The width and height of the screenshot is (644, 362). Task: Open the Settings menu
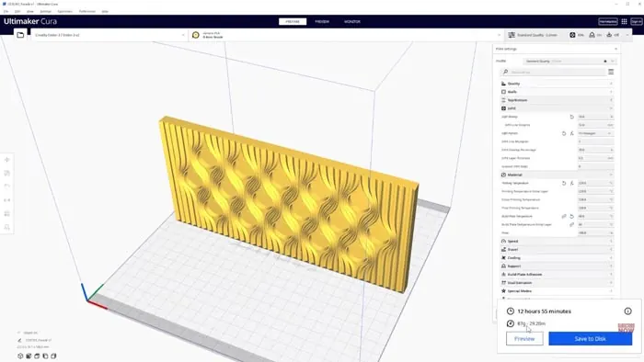(46, 11)
